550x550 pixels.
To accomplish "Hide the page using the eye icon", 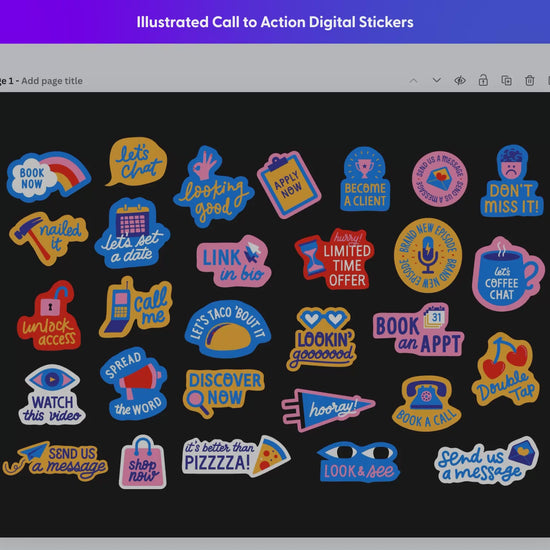I will (460, 81).
